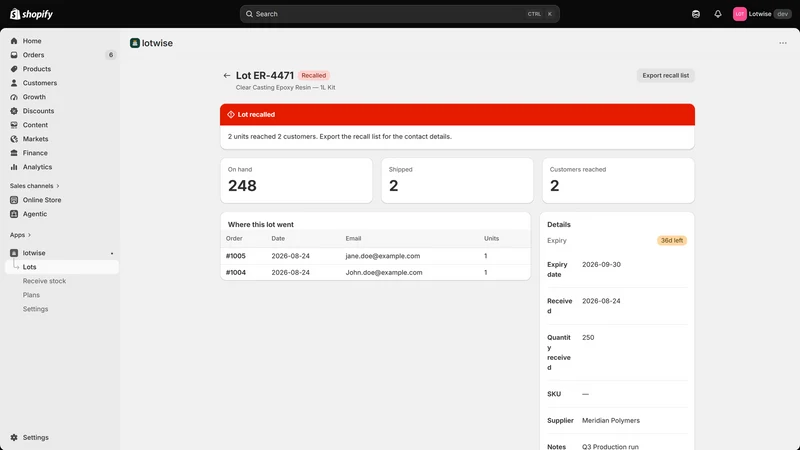Expand the Sales channels section
The height and width of the screenshot is (450, 800).
pyautogui.click(x=34, y=186)
